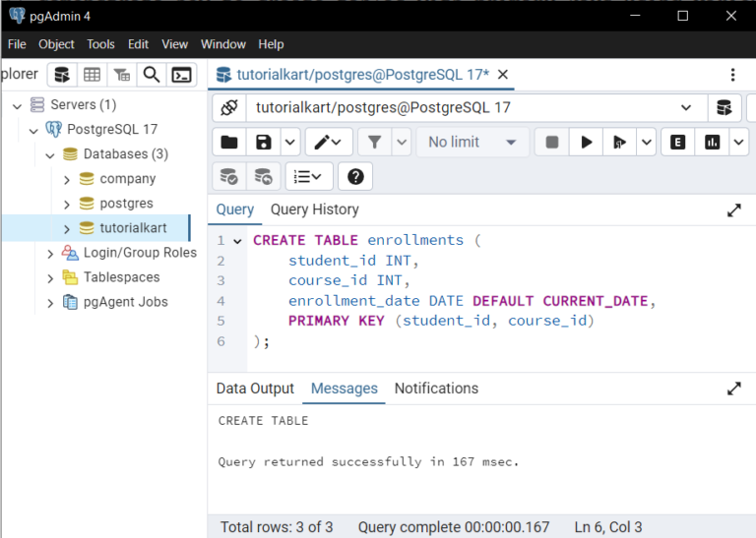The image size is (756, 538).
Task: Expand the postgres database node
Action: 67,205
